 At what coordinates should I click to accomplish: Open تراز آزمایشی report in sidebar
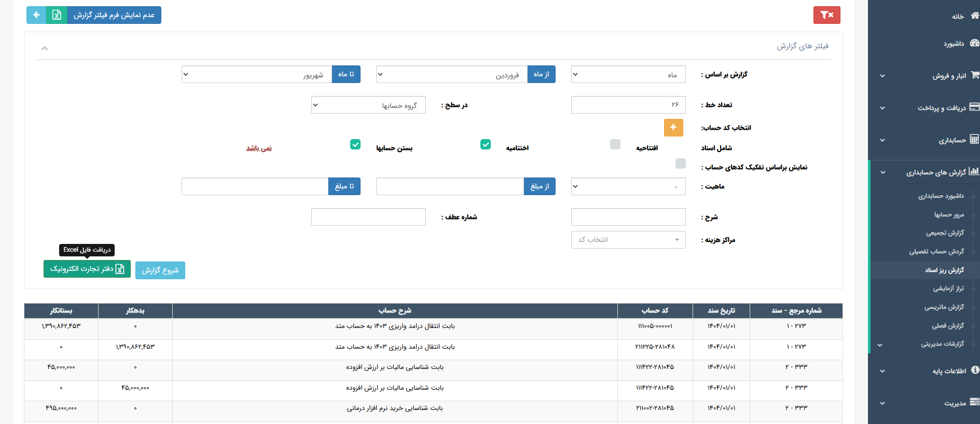pos(948,289)
